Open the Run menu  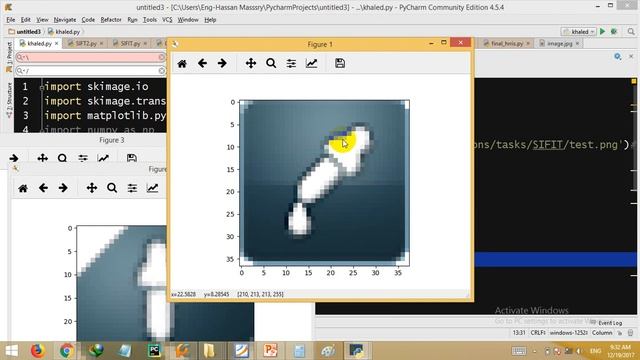click(132, 20)
